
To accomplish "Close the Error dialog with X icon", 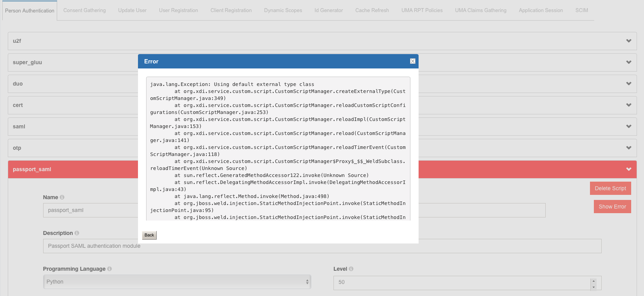I will [413, 61].
